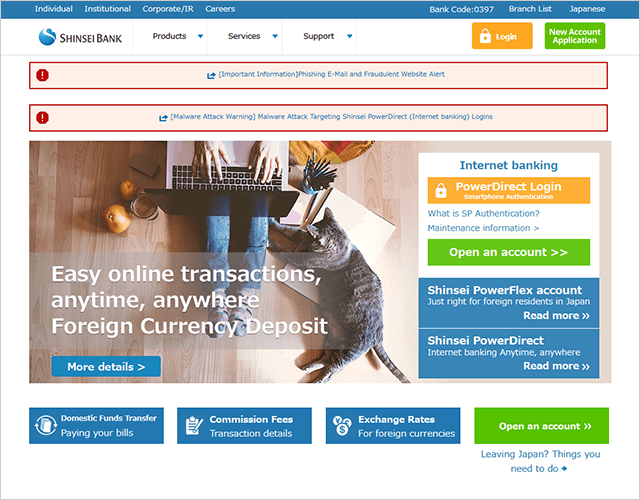Click the red alert icon beside Malware warning
The width and height of the screenshot is (640, 500).
[42, 117]
